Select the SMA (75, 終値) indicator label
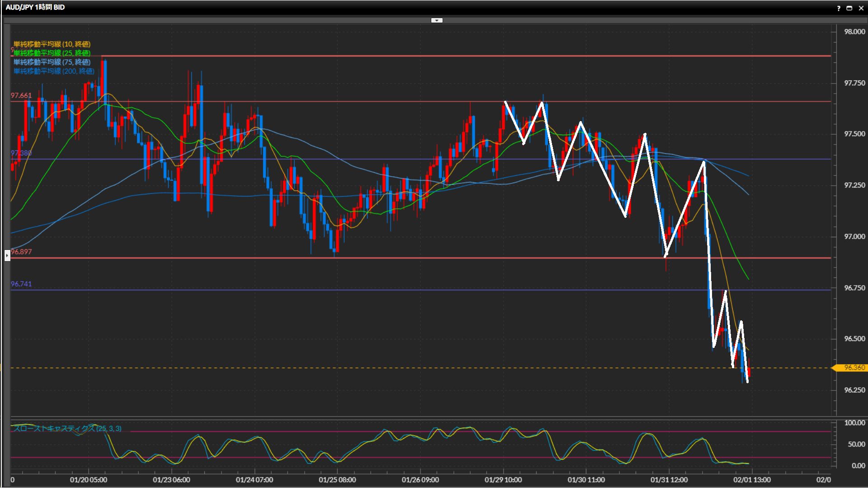868x488 pixels. click(52, 62)
